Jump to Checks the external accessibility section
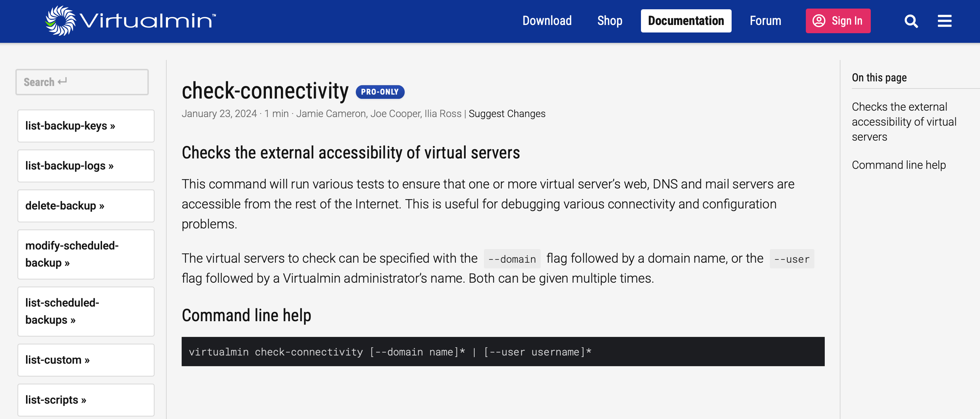980x419 pixels. (x=904, y=121)
